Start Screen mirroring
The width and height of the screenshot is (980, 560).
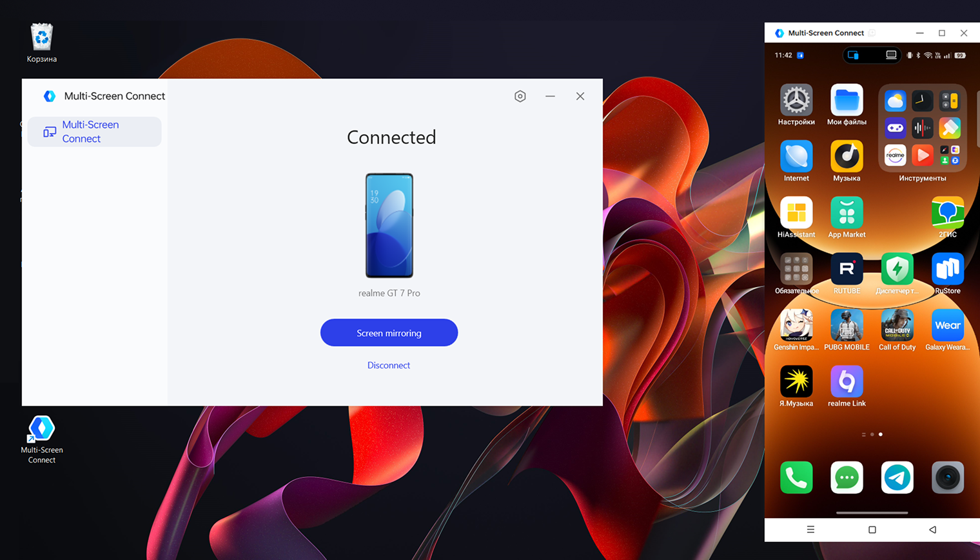(389, 333)
